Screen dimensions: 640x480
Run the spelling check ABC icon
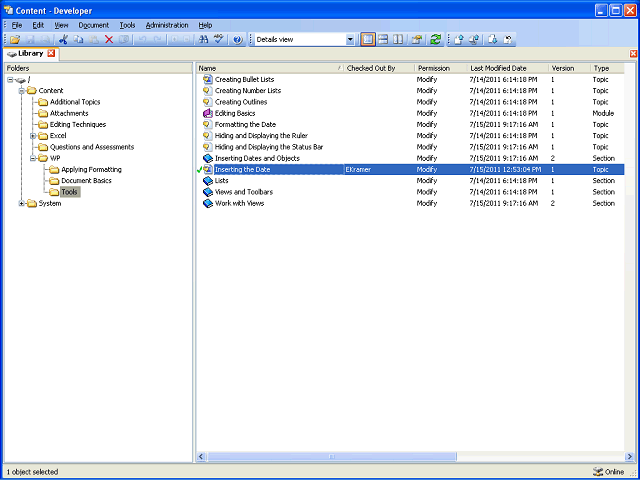click(219, 40)
